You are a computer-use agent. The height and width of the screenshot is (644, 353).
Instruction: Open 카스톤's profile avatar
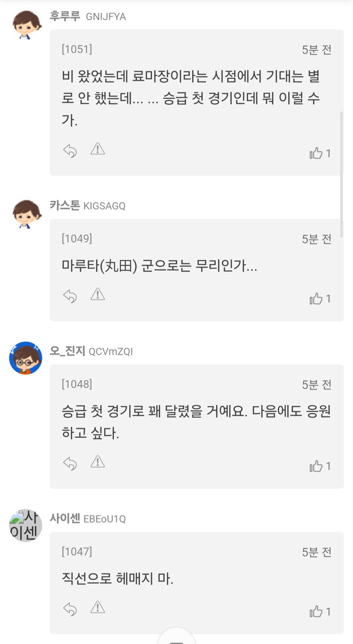(x=26, y=213)
